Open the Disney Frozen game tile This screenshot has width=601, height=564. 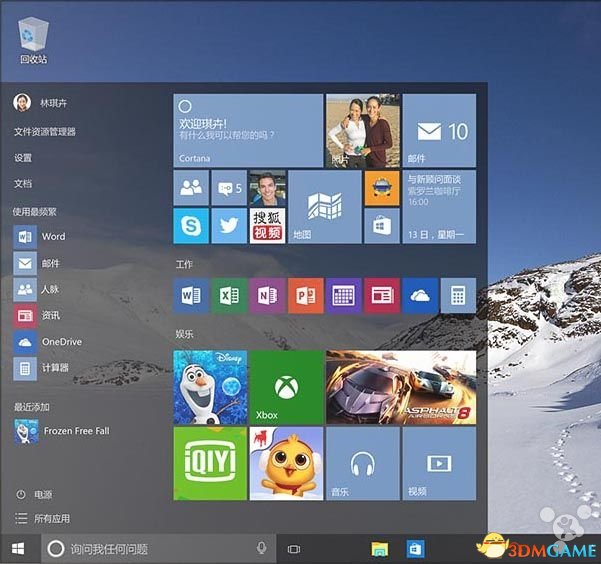210,387
